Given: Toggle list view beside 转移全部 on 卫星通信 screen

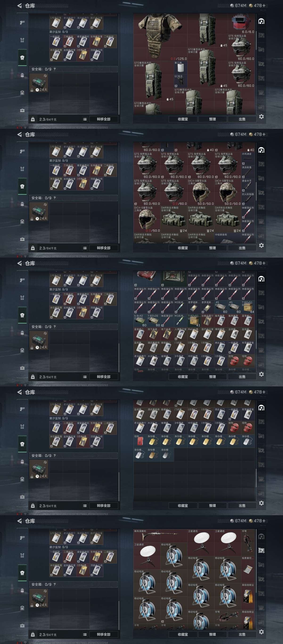Looking at the screenshot, I should [x=85, y=634].
